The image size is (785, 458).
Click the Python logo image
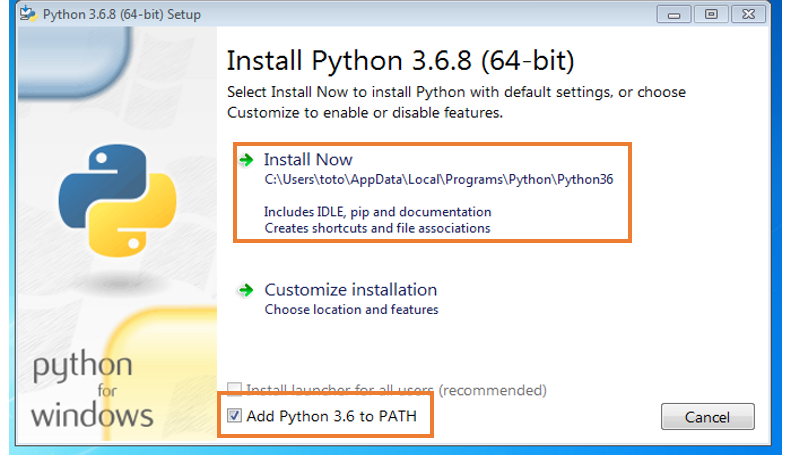(x=117, y=201)
